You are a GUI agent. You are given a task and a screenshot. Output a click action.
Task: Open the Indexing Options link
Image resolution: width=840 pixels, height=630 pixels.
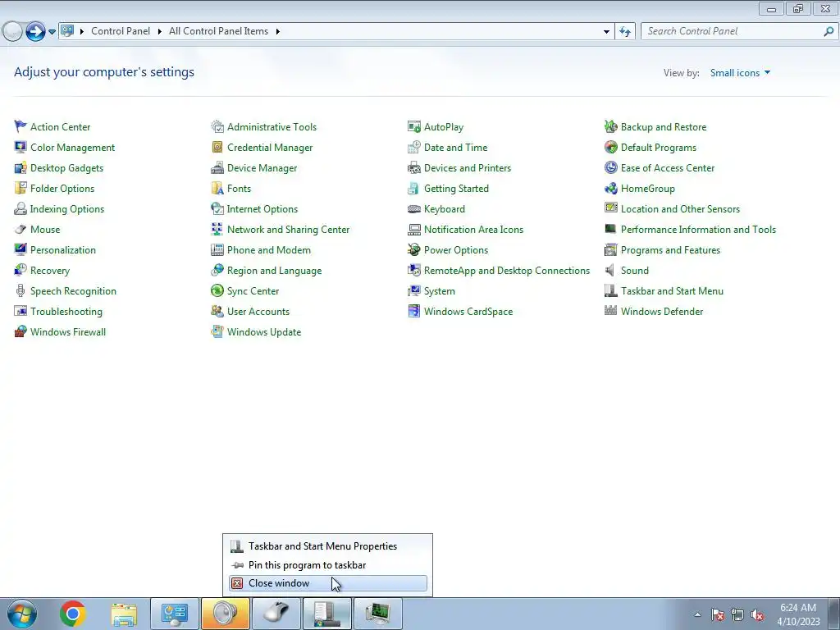pos(67,209)
